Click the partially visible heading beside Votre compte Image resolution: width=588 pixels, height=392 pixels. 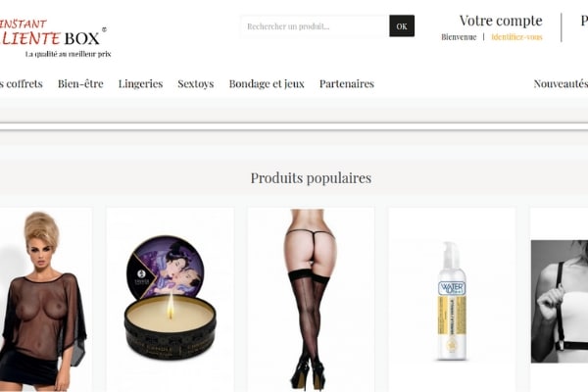coord(584,21)
